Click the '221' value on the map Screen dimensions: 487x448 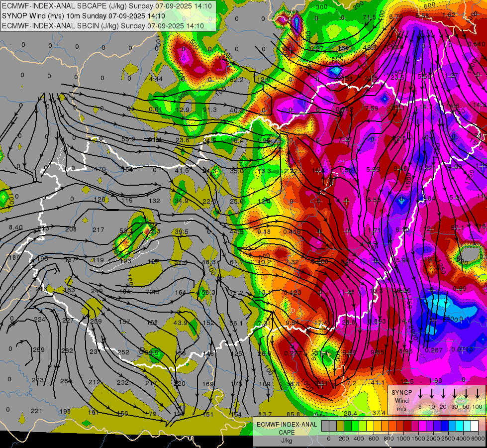[x=37, y=411]
